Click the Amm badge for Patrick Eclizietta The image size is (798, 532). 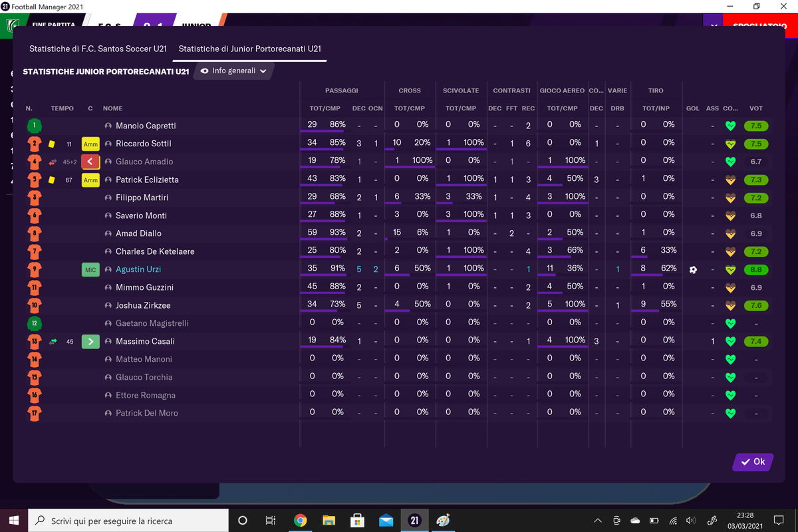pos(90,180)
